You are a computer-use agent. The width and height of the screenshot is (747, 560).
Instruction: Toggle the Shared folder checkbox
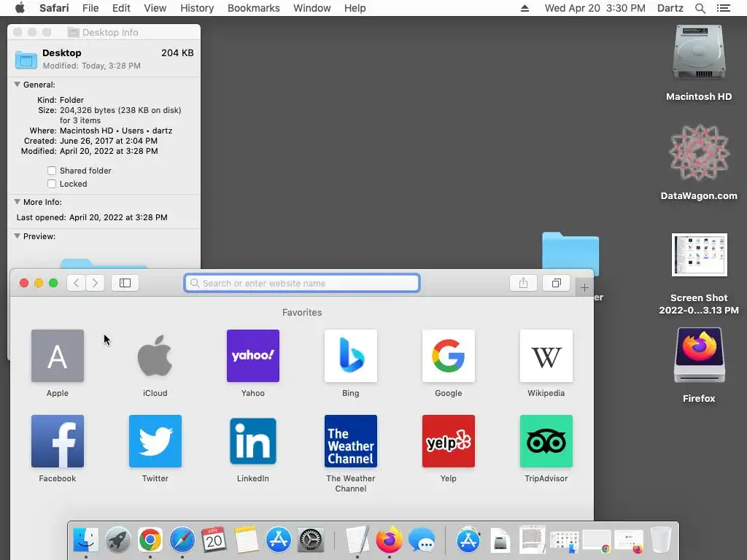52,171
